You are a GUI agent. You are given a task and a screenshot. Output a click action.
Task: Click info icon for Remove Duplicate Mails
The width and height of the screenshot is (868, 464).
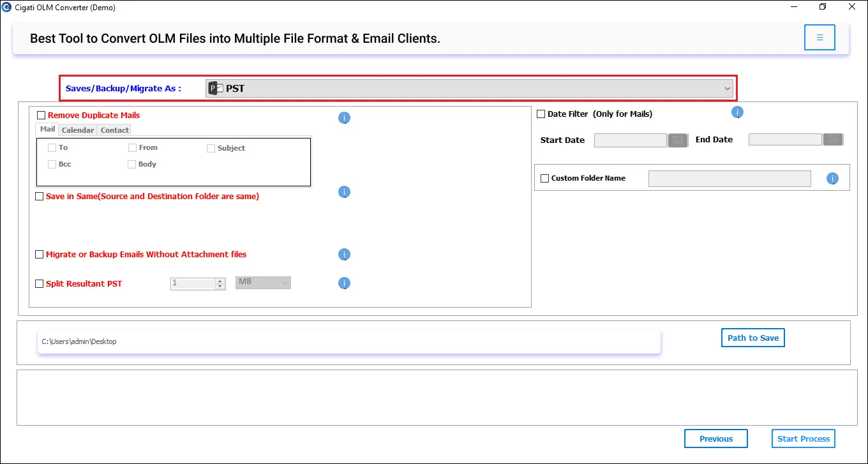(344, 118)
